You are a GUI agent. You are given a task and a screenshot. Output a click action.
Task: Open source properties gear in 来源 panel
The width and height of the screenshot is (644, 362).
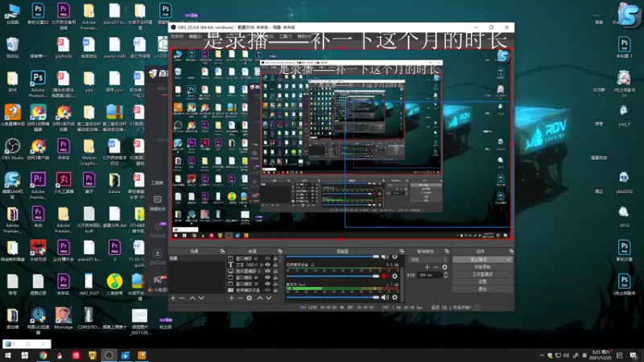(x=250, y=298)
